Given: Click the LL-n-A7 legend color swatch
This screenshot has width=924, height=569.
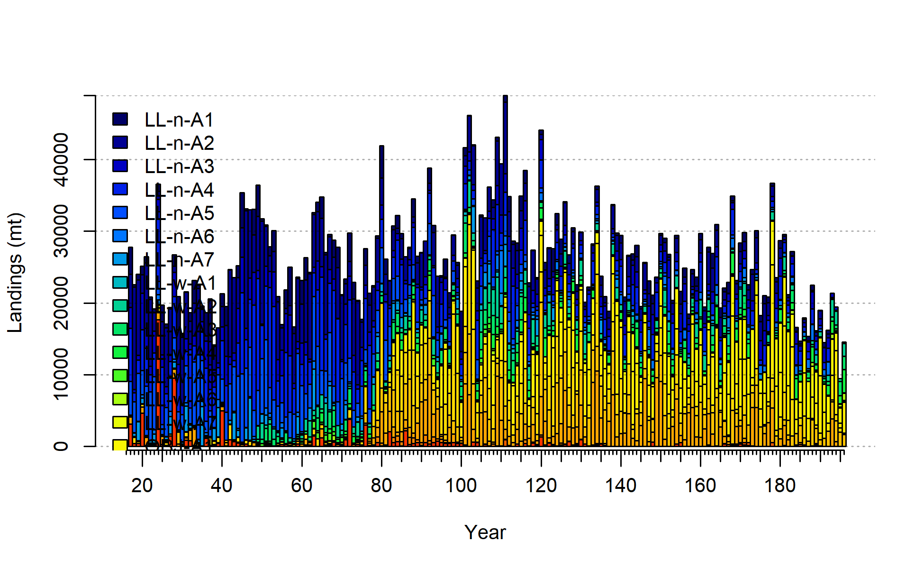Looking at the screenshot, I should coord(120,258).
